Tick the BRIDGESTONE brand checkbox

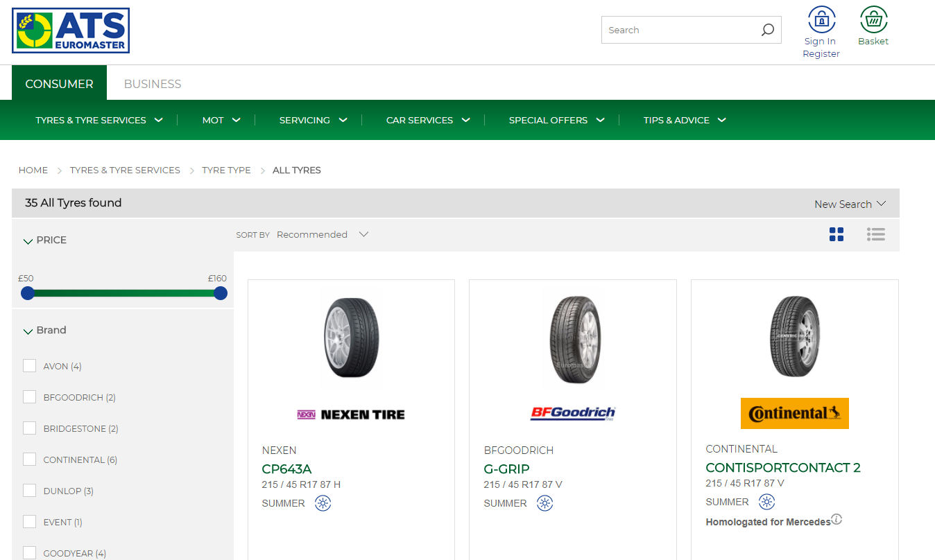pos(29,428)
